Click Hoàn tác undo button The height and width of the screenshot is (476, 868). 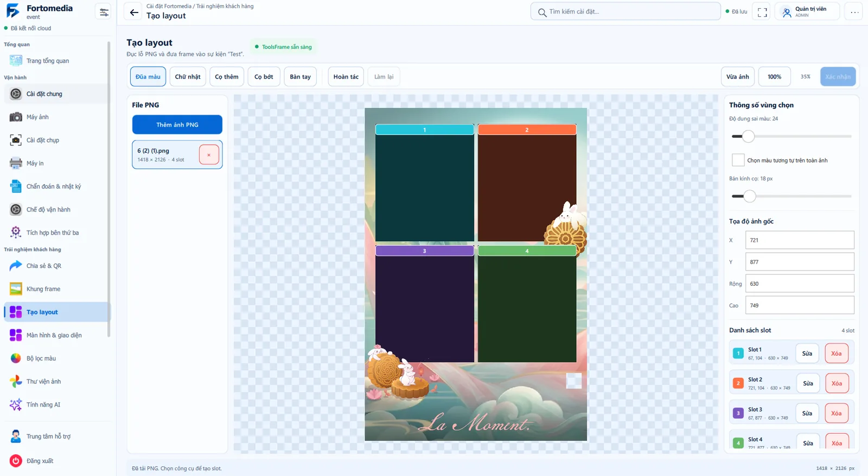(346, 76)
